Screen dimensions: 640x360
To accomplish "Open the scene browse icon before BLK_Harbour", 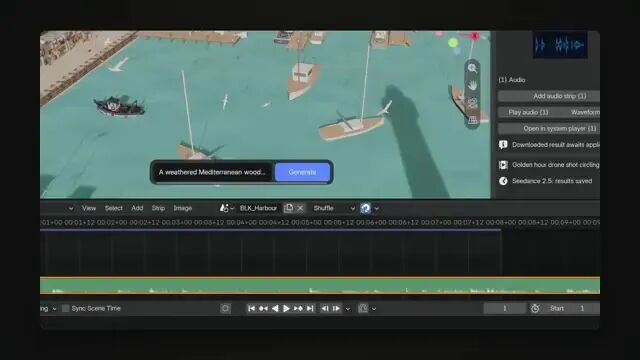I will (227, 208).
